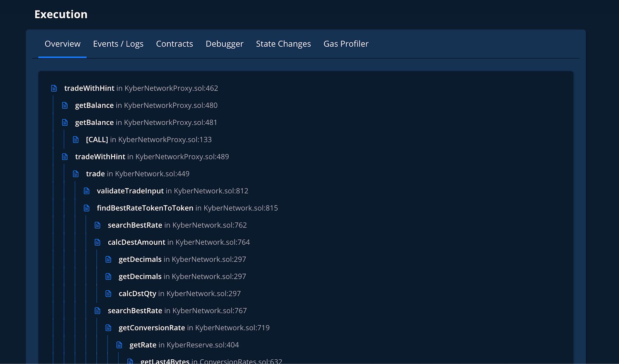Click the file icon beside getRate at KyberReserve.sol:404
The width and height of the screenshot is (619, 364).
(119, 345)
